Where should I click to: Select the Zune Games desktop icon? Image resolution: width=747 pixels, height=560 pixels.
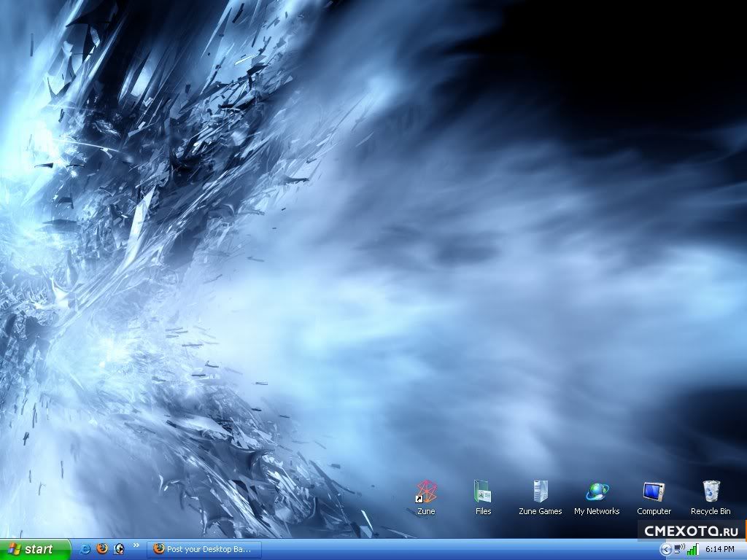click(x=540, y=492)
